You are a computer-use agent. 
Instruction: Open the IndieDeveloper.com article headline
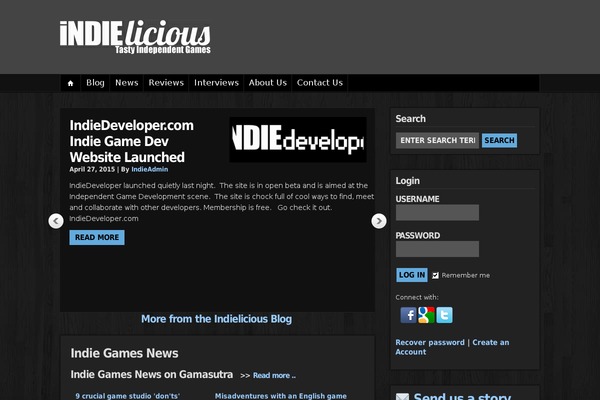tap(132, 141)
